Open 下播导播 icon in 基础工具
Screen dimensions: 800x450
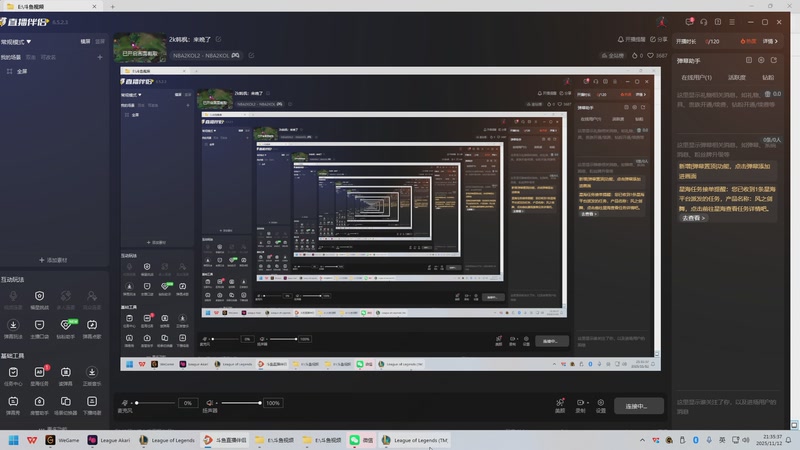[x=92, y=405]
